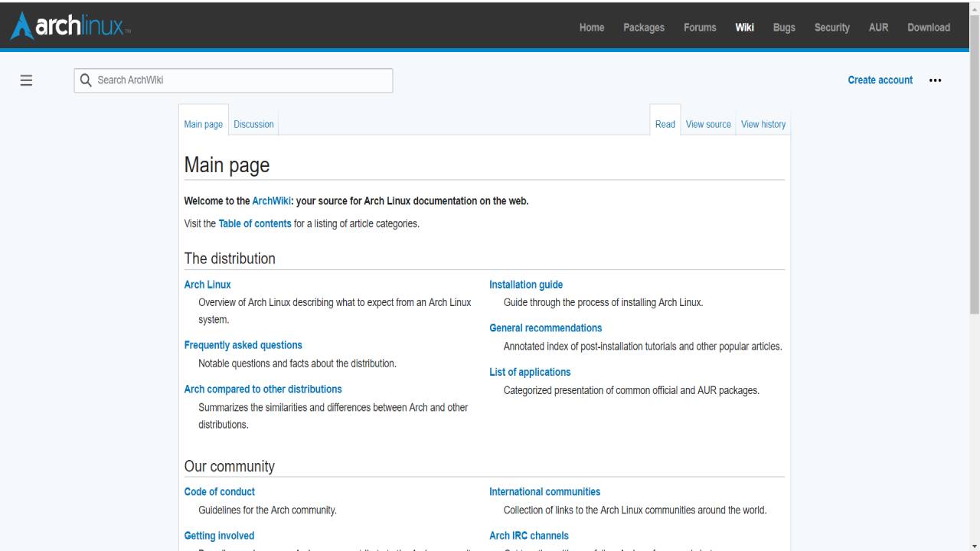Follow the ArchWiki link in welcome text
The width and height of the screenshot is (980, 551).
tap(271, 201)
